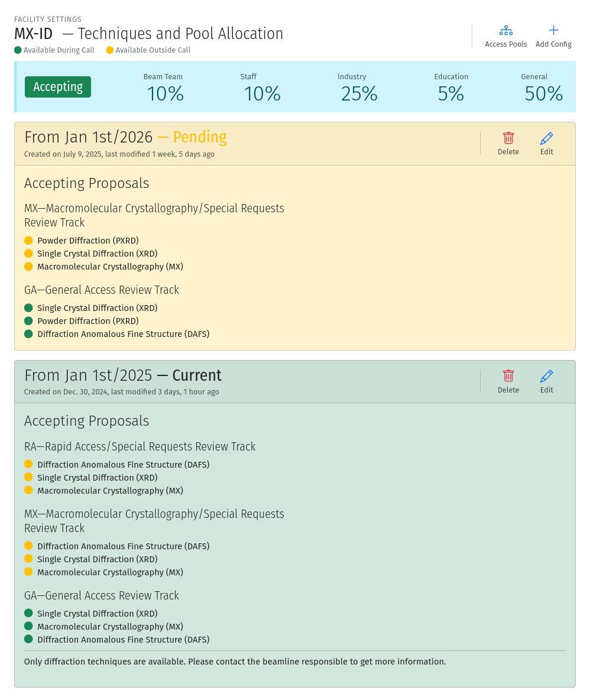This screenshot has height=700, width=590.
Task: Click the green Accepting status badge
Action: click(57, 86)
